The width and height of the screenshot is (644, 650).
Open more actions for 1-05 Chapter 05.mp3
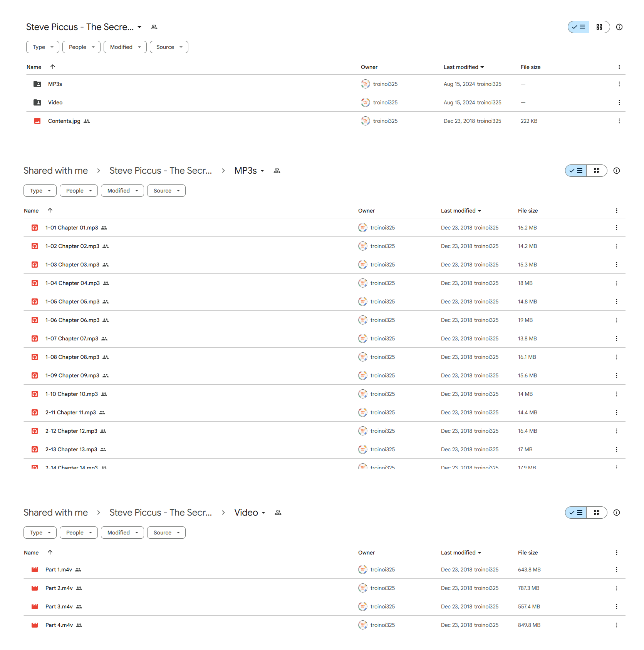point(617,302)
